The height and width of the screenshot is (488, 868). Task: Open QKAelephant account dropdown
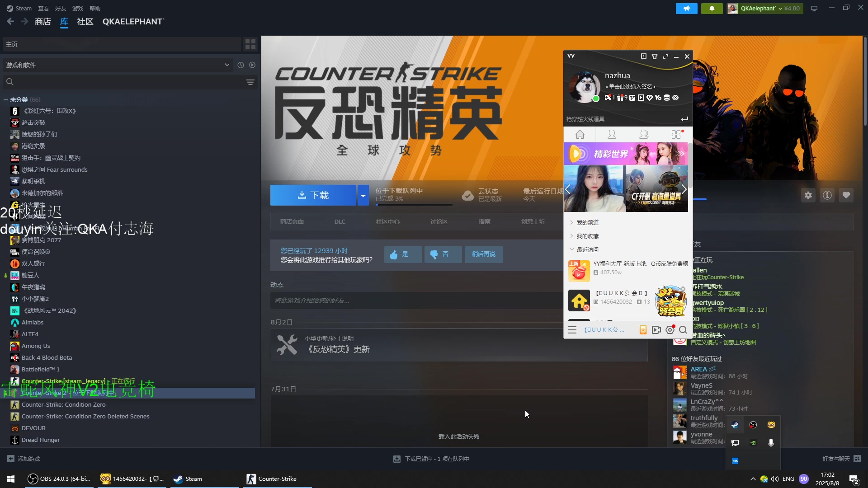tap(764, 9)
